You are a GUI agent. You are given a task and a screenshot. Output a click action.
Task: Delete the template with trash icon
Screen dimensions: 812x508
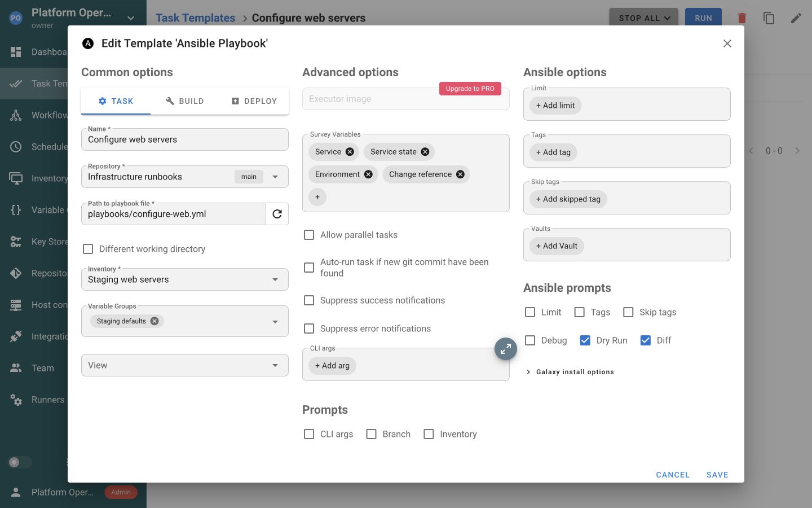(x=742, y=18)
